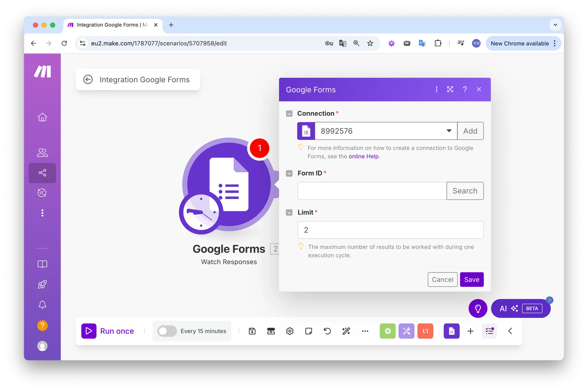Open the Chrome extensions puzzle icon
Viewport: 588px width, 392px height.
click(x=438, y=43)
